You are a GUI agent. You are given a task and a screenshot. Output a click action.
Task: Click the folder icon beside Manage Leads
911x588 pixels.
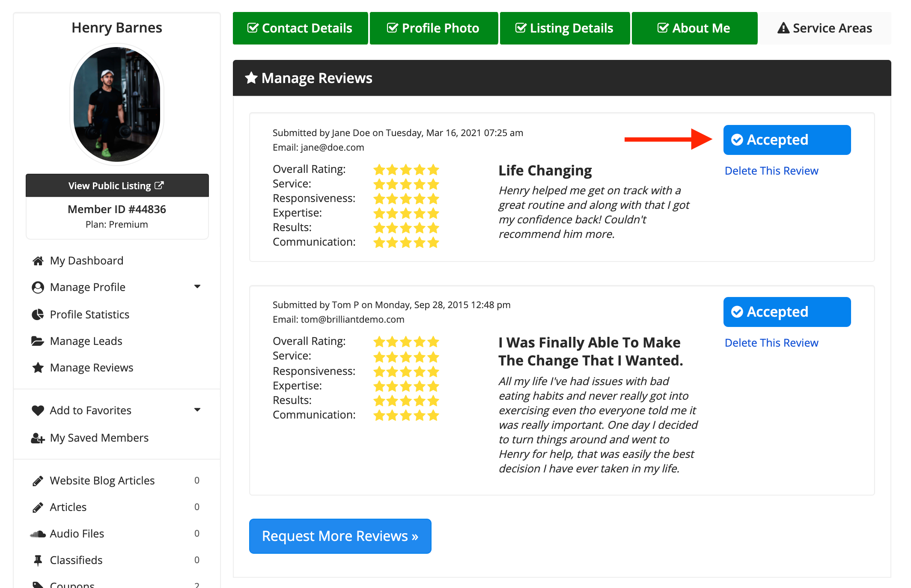(38, 341)
